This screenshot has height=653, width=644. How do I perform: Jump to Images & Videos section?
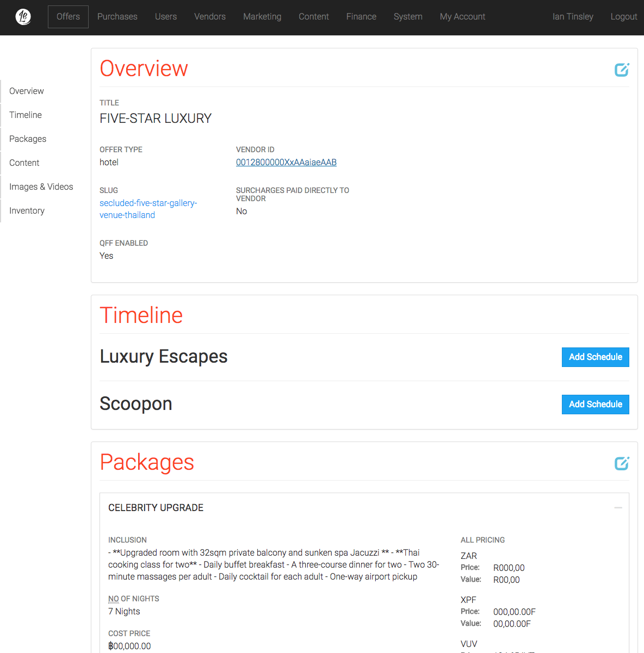click(41, 187)
